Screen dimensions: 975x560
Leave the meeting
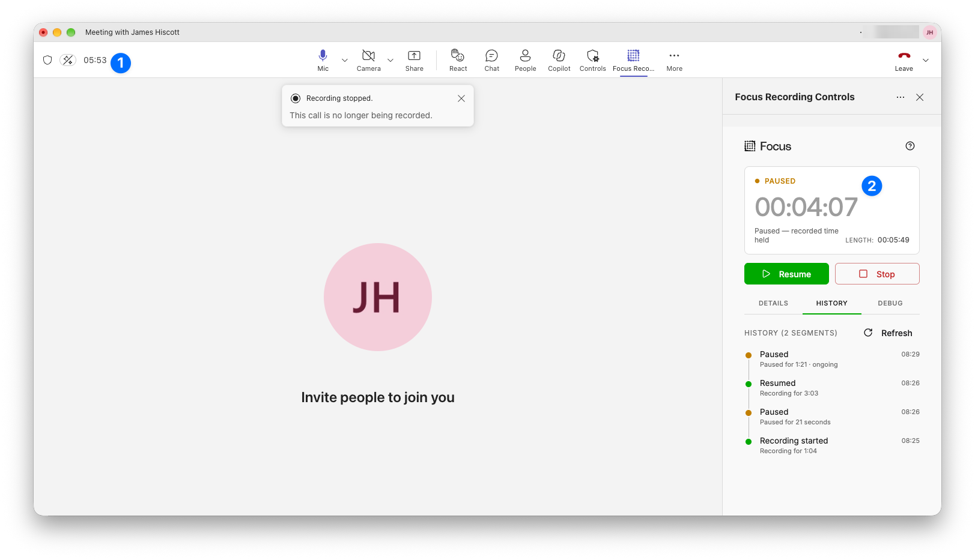pyautogui.click(x=904, y=60)
